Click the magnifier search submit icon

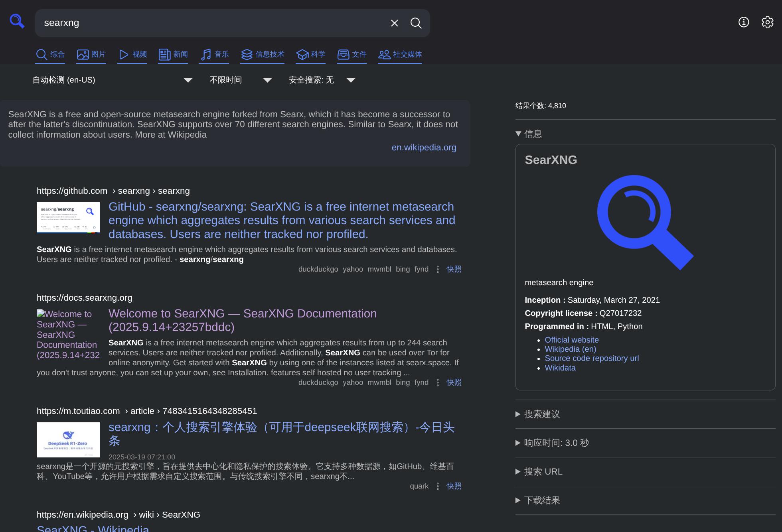click(416, 23)
